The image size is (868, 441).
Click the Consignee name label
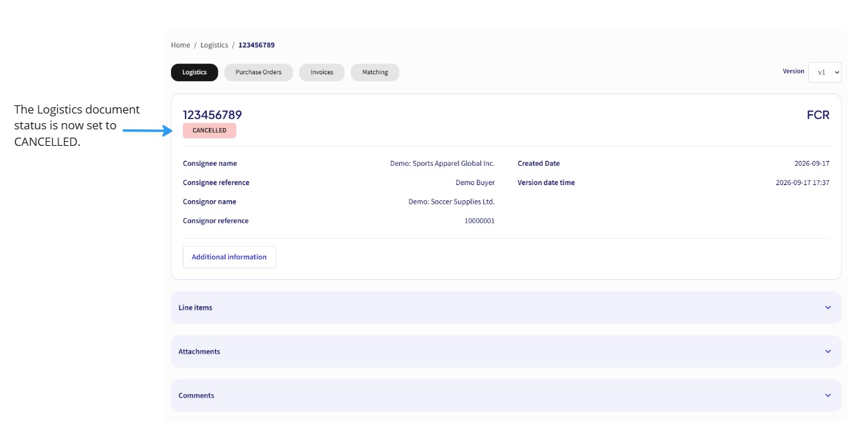click(210, 164)
